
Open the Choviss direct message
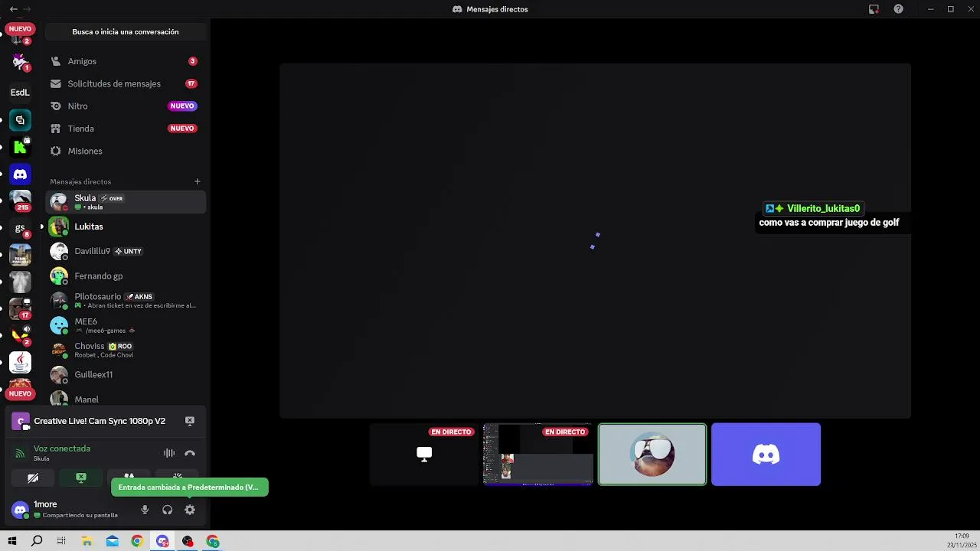[126, 350]
